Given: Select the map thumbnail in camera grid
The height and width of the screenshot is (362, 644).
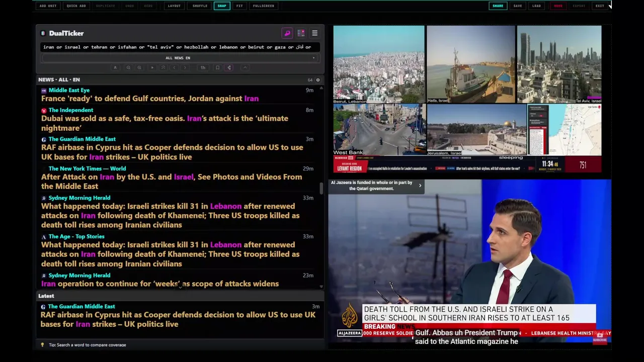Looking at the screenshot, I should [x=565, y=130].
